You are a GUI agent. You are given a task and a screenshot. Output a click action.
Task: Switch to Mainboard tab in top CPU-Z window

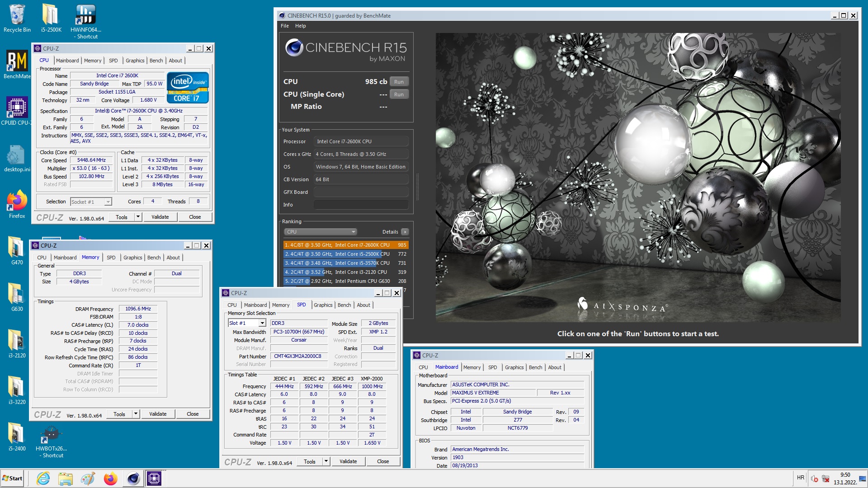click(x=67, y=61)
